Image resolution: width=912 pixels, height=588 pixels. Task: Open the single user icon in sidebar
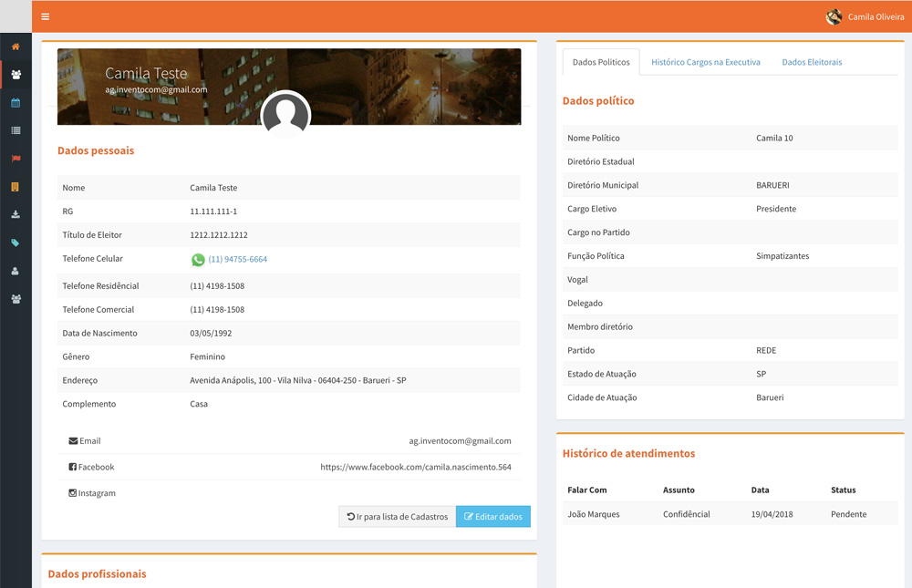(16, 271)
